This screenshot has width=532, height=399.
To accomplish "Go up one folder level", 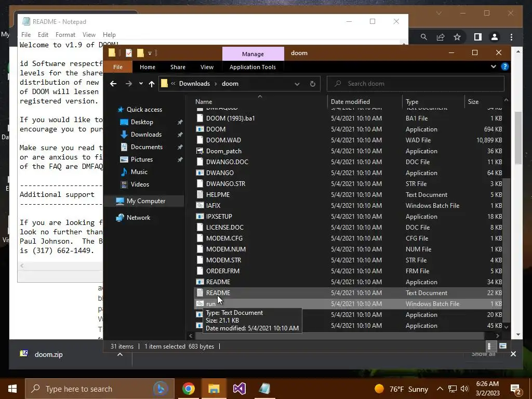I will point(152,84).
